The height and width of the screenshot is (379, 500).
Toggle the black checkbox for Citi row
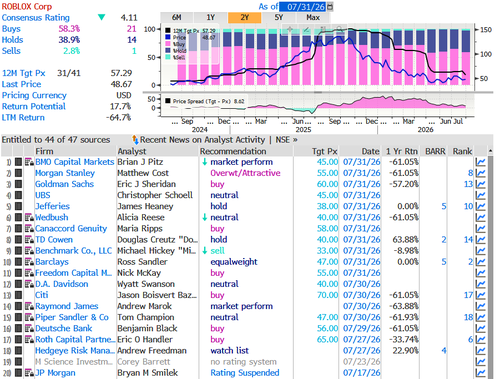click(18, 295)
